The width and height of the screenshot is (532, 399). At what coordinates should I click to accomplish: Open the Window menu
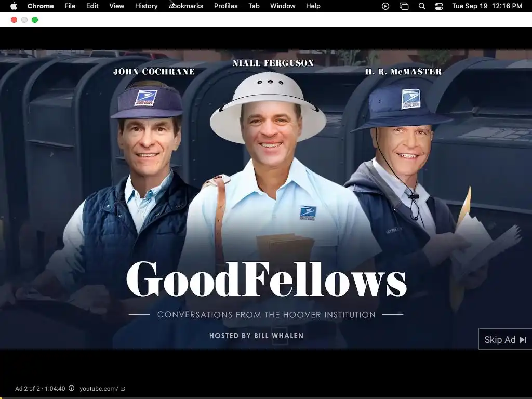pyautogui.click(x=283, y=6)
